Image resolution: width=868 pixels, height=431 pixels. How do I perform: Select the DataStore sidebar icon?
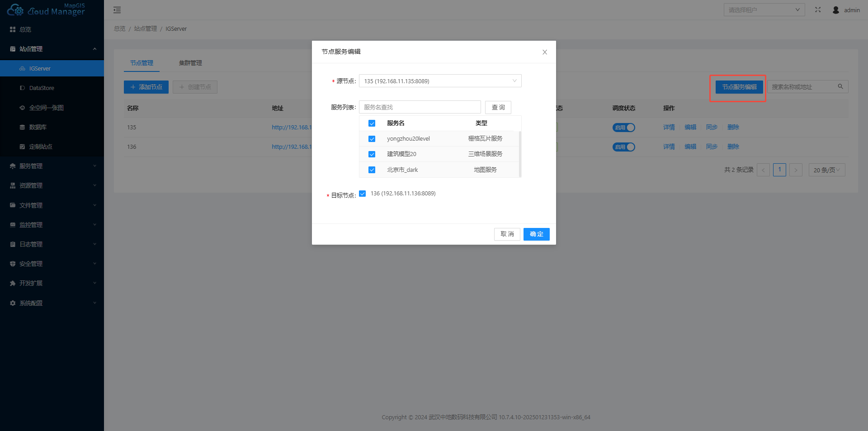23,88
